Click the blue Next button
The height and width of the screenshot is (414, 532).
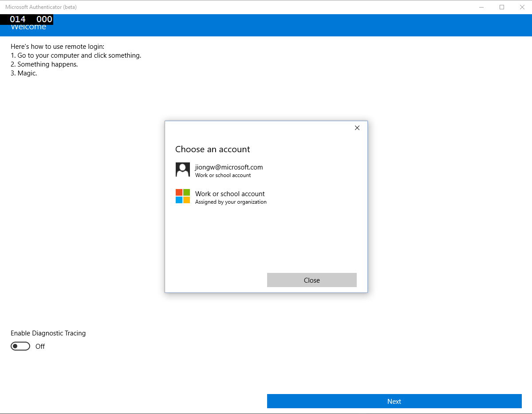coord(394,401)
